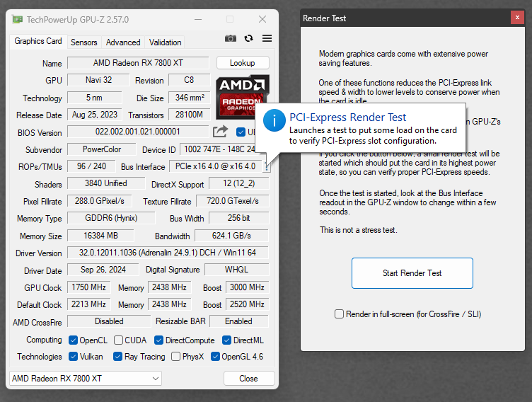Click the Shaders value 3840 Unified
Image resolution: width=532 pixels, height=402 pixels.
coord(106,183)
